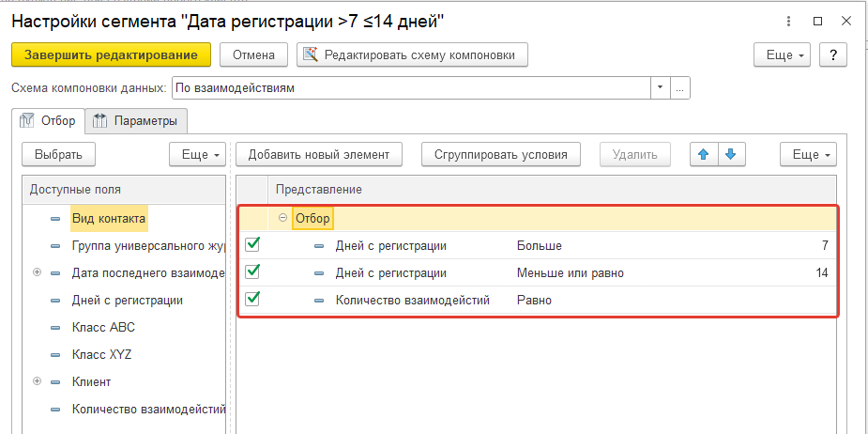Click the field icon beside Вид контакта
The image size is (868, 434).
click(x=54, y=219)
